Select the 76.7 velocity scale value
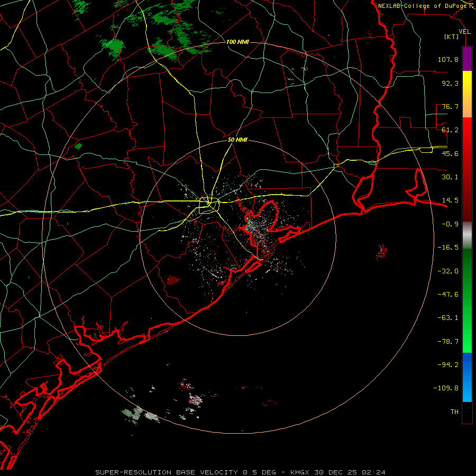476x476 pixels. 450,106
